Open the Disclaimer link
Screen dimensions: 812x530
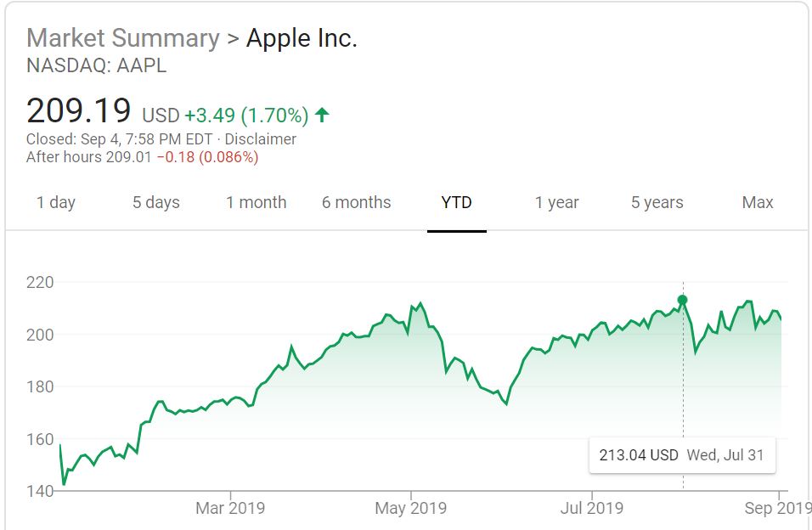(260, 139)
